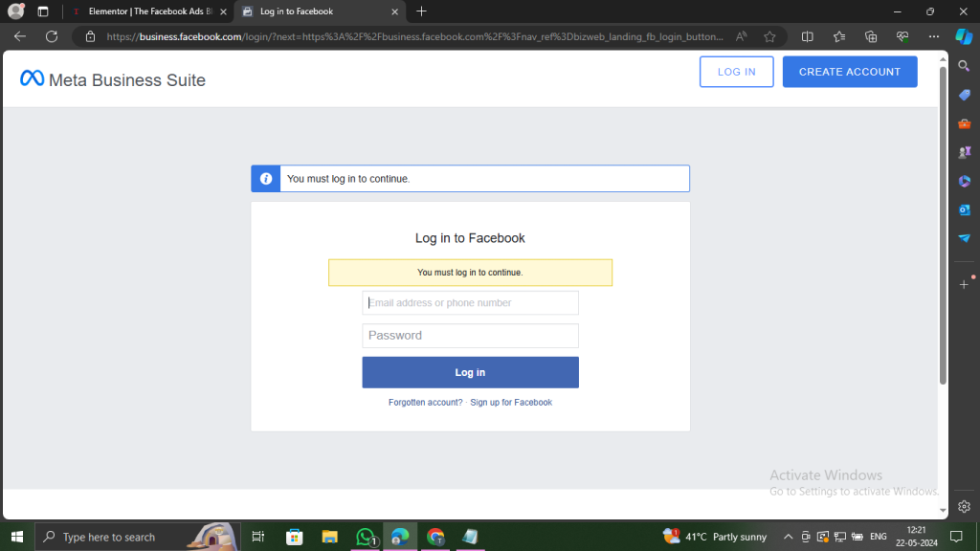Click the LOG IN header button

tap(736, 72)
